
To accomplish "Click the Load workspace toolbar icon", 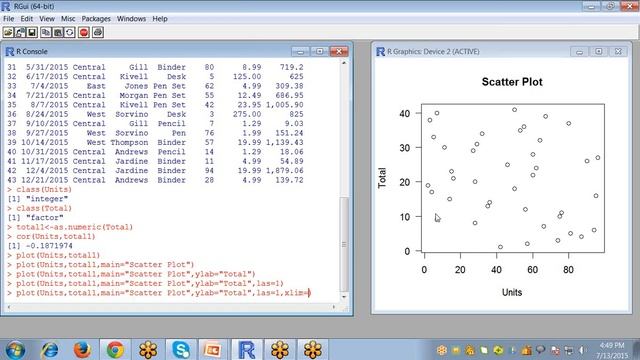I will 20,32.
